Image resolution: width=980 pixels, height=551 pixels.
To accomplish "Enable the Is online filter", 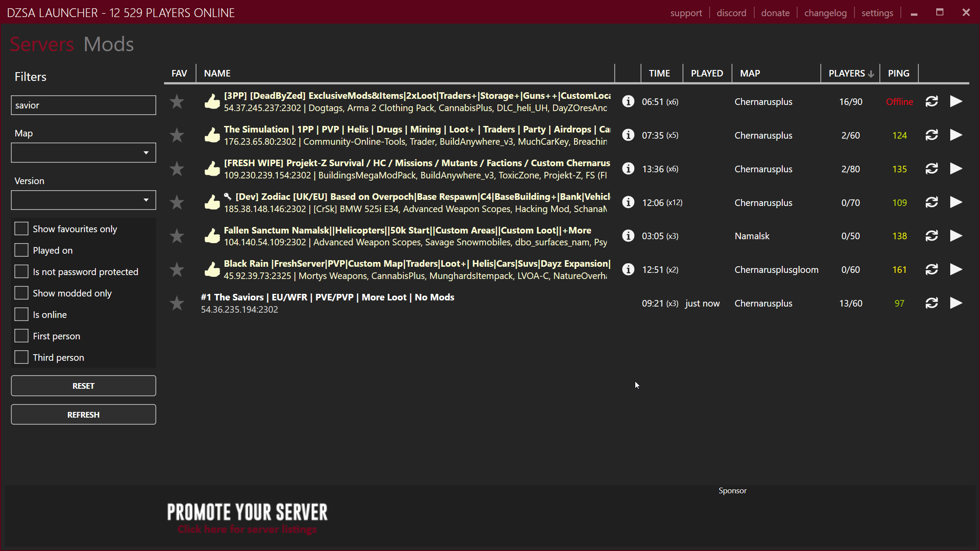I will tap(21, 314).
